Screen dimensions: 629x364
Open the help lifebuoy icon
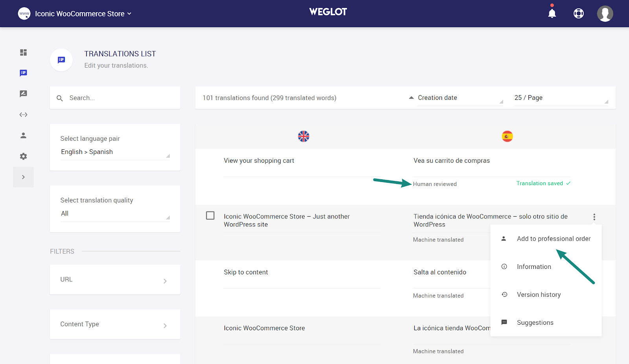[579, 13]
